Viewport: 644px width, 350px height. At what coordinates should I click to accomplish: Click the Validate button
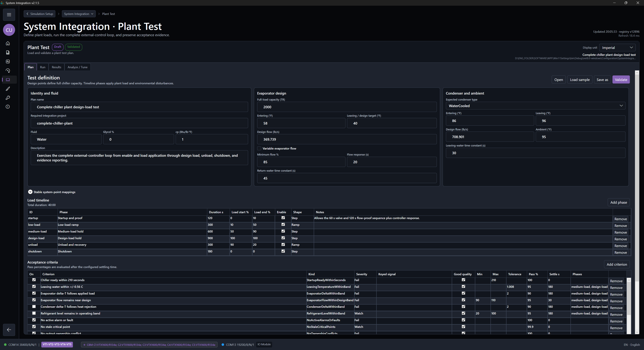621,80
